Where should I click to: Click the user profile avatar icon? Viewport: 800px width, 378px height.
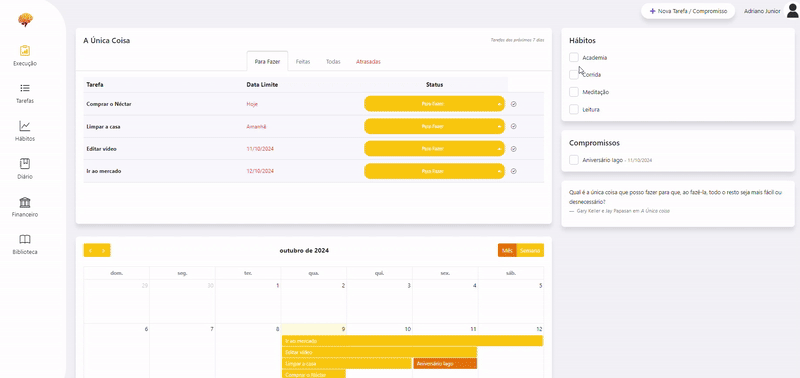pyautogui.click(x=792, y=11)
